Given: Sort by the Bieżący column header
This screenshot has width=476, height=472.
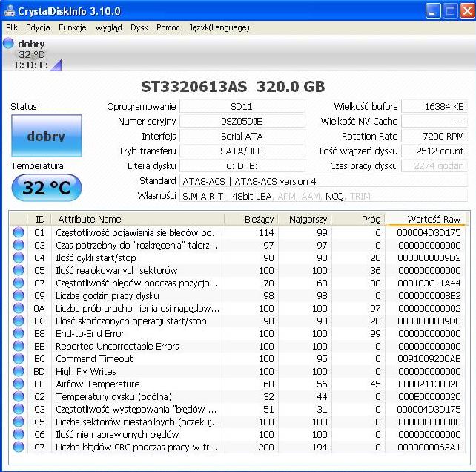Looking at the screenshot, I should [x=251, y=219].
